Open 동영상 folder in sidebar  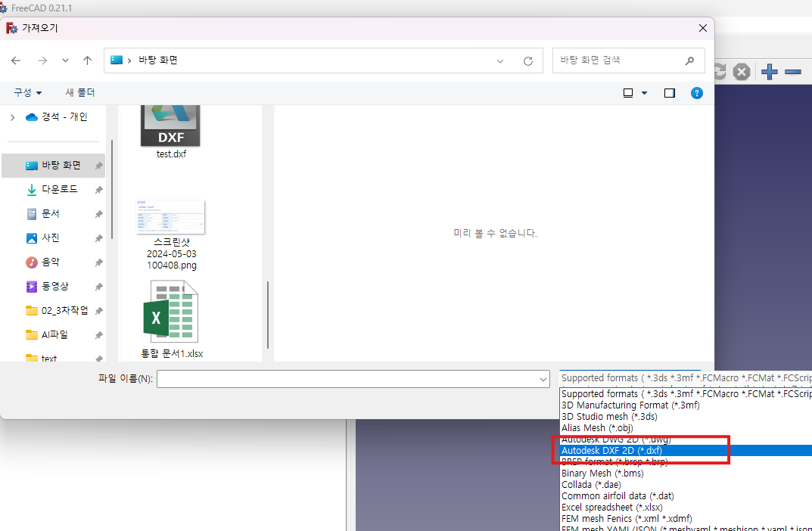[47, 286]
